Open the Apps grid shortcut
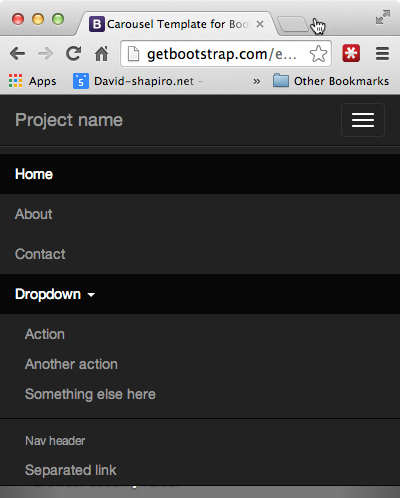 pyautogui.click(x=33, y=81)
